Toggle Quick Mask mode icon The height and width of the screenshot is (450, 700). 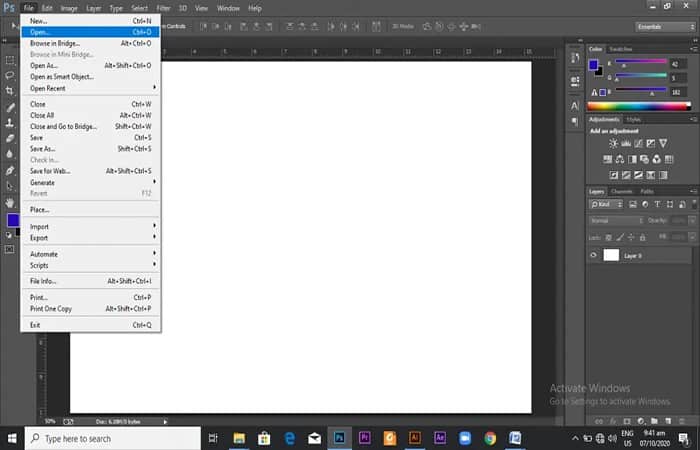pos(9,250)
